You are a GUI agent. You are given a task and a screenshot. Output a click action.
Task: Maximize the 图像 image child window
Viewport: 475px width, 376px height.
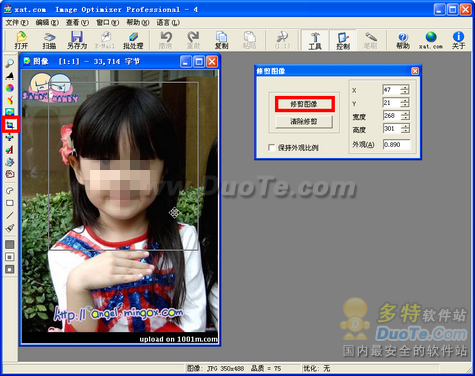[199, 62]
